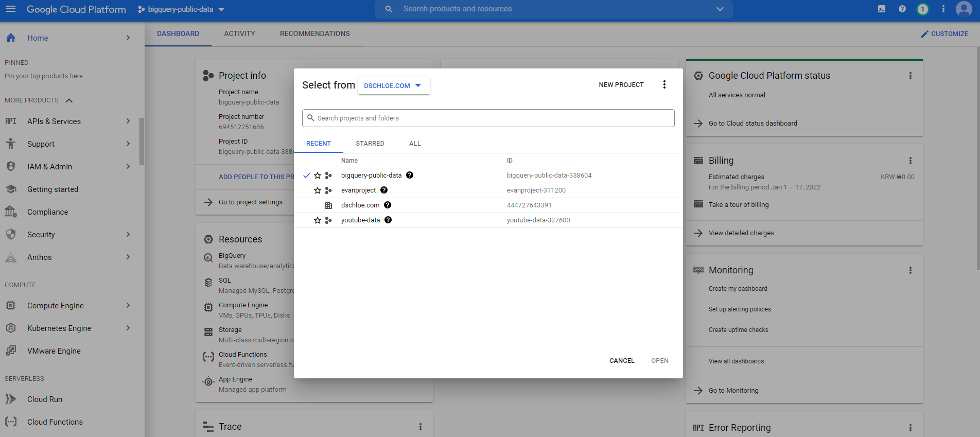
Task: Click the page's vertical scrollbar
Action: coord(977,159)
